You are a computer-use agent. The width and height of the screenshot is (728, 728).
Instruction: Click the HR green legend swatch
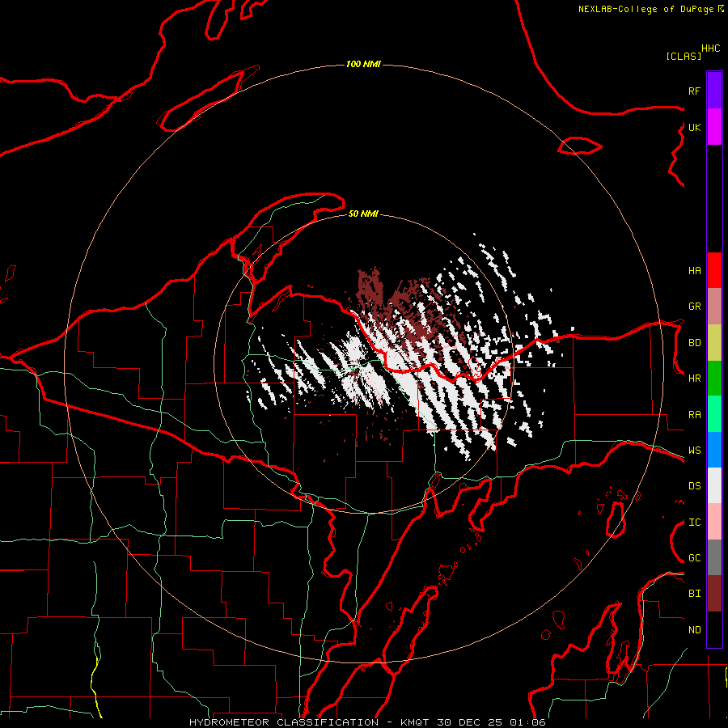(x=714, y=378)
